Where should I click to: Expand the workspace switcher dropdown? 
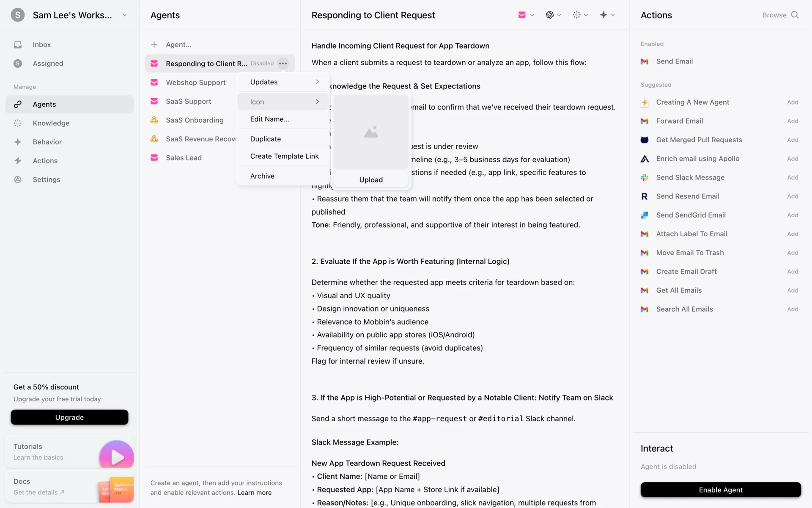click(124, 15)
